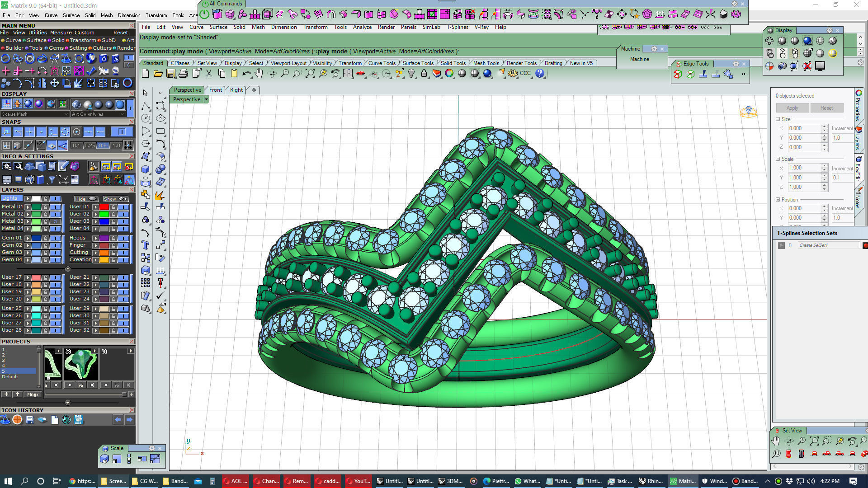The width and height of the screenshot is (868, 488).
Task: Click the Print icon in Standard toolbar
Action: point(183,73)
